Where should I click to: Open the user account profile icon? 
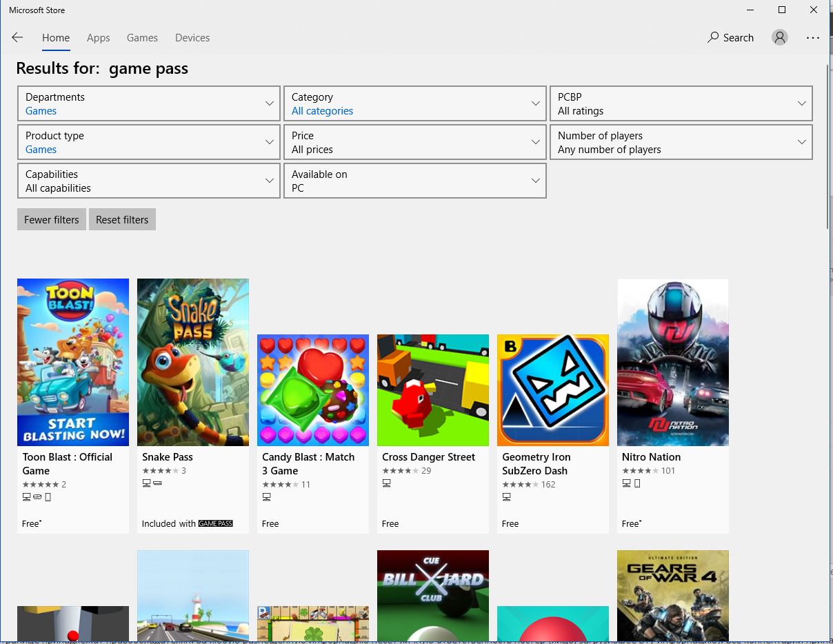[780, 38]
